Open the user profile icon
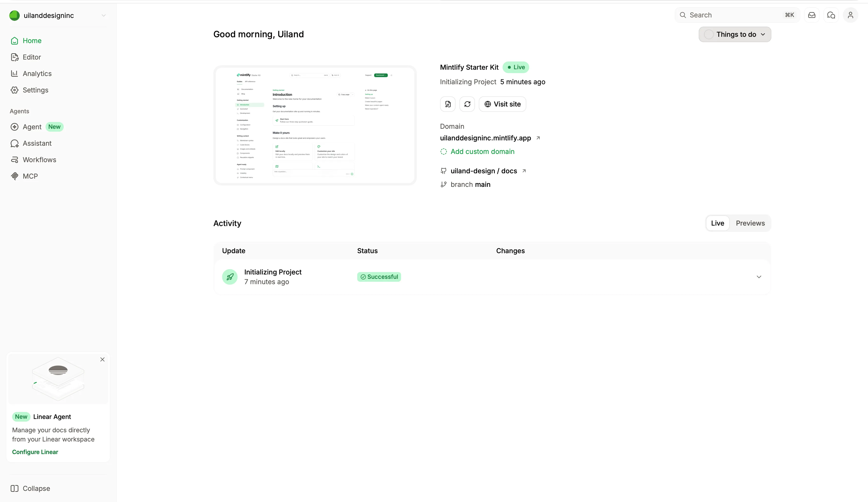Image resolution: width=868 pixels, height=502 pixels. click(850, 15)
